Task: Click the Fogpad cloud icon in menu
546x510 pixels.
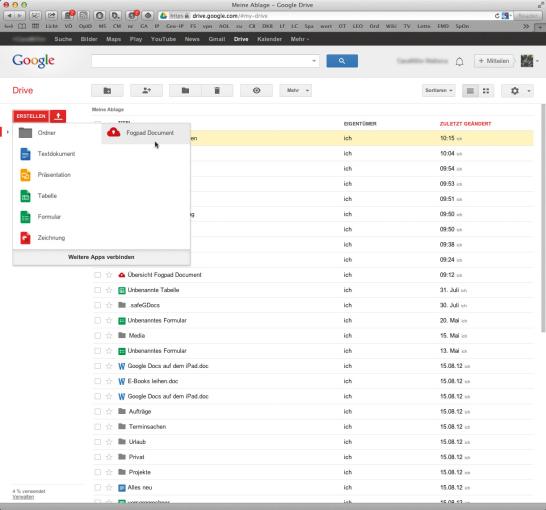Action: [114, 133]
